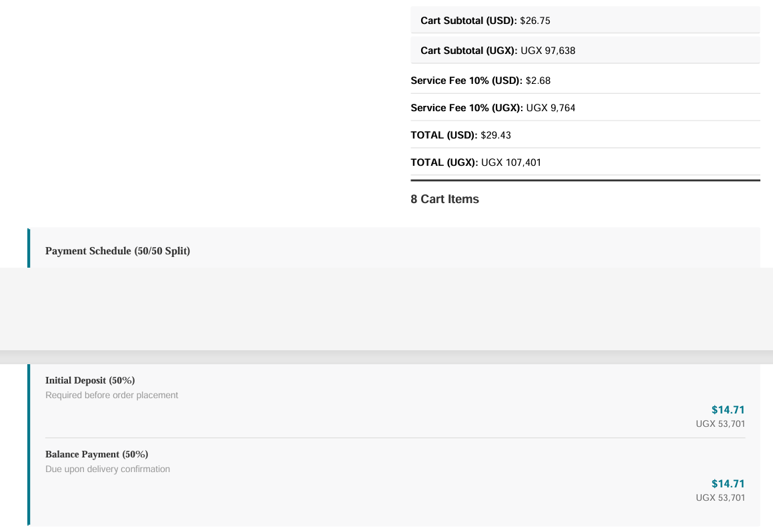Click the Balance Payment $14.71 amount

pos(728,483)
